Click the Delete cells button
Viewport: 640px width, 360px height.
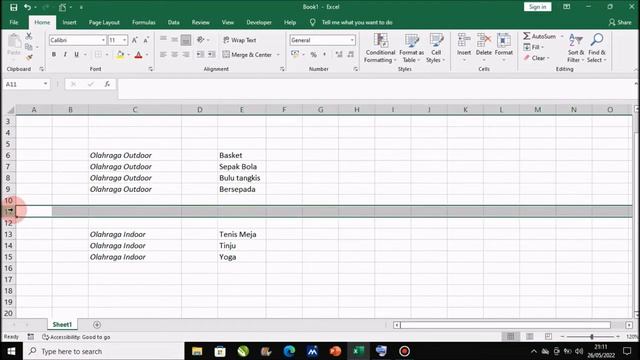tap(484, 48)
